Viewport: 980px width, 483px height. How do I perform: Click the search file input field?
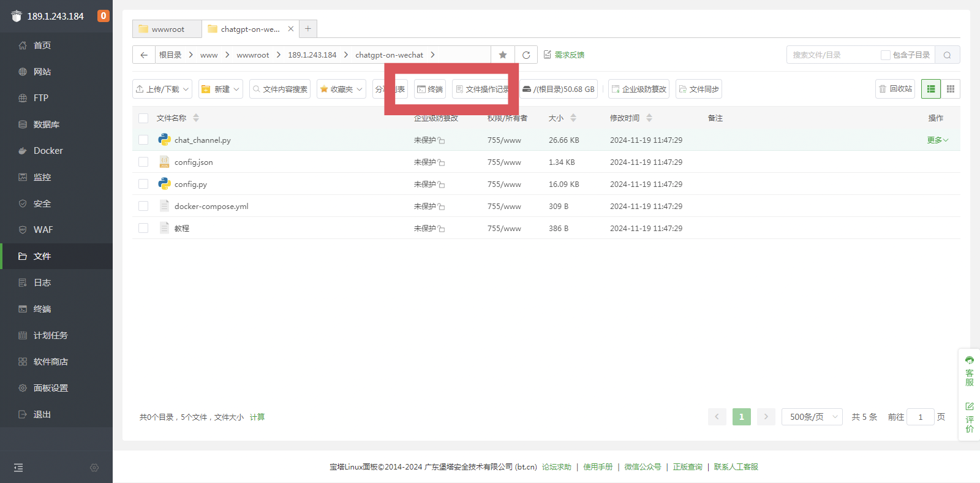[x=833, y=55]
